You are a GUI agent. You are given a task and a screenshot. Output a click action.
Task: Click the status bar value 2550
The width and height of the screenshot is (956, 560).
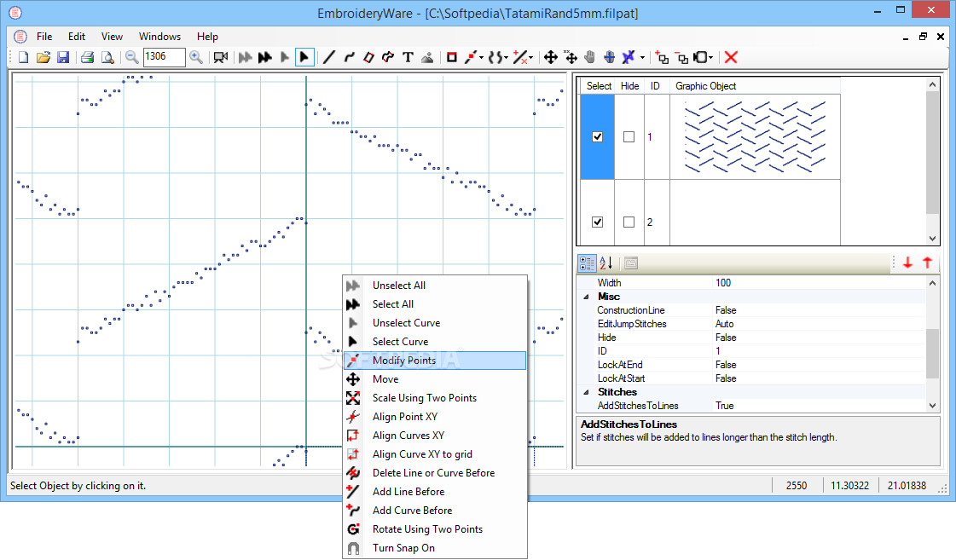(797, 486)
